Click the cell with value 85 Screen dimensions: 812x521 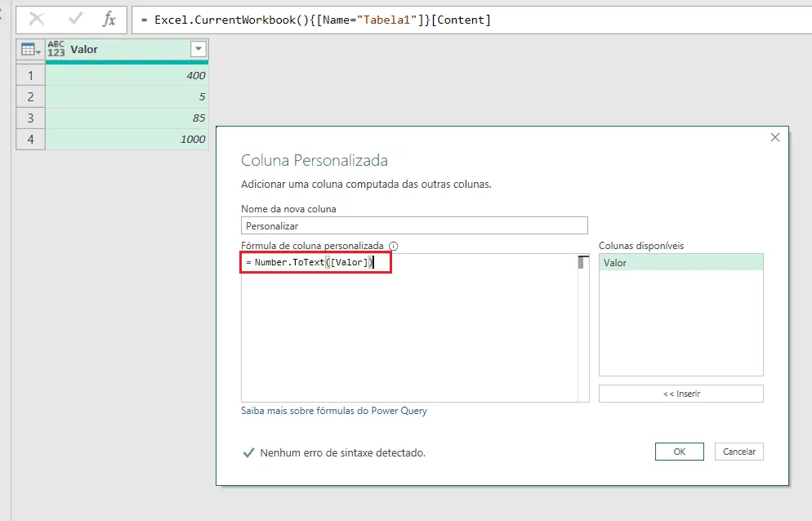pos(127,118)
